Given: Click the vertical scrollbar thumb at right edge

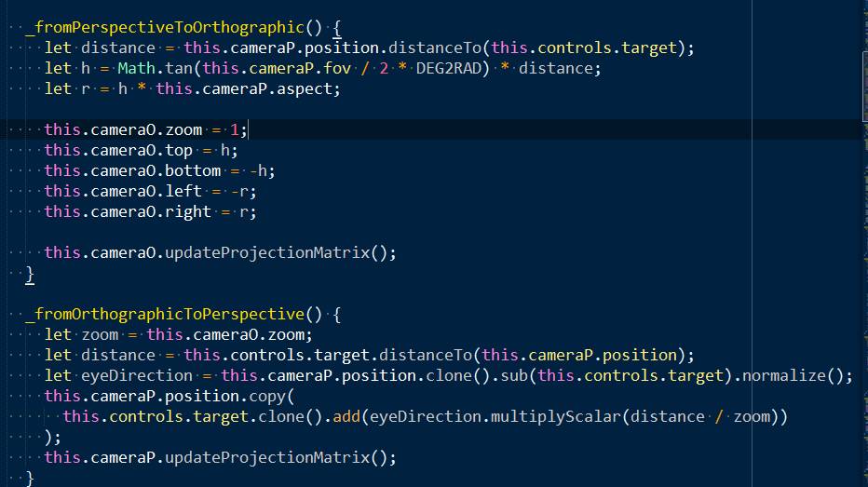Looking at the screenshot, I should [865, 86].
